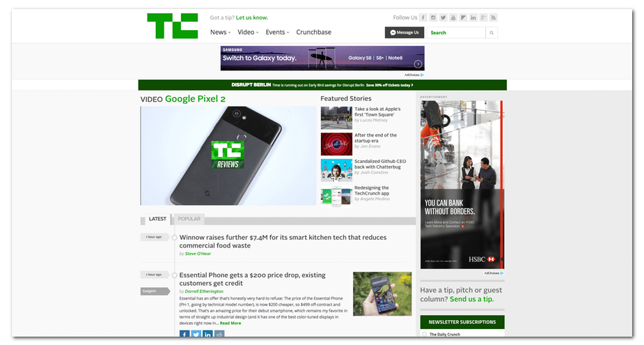
Task: Tick The Daily Crunch newsletter checkbox
Action: click(424, 335)
